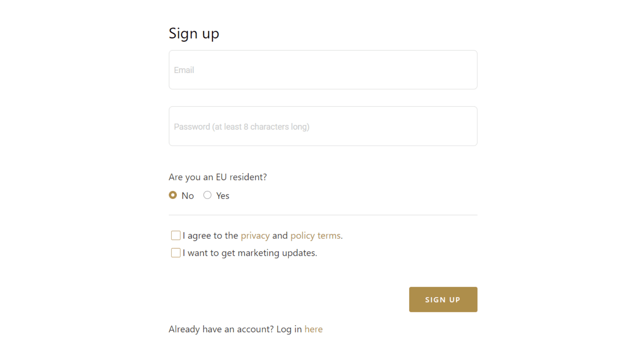644x358 pixels.
Task: Open the policy terms link
Action: (315, 236)
